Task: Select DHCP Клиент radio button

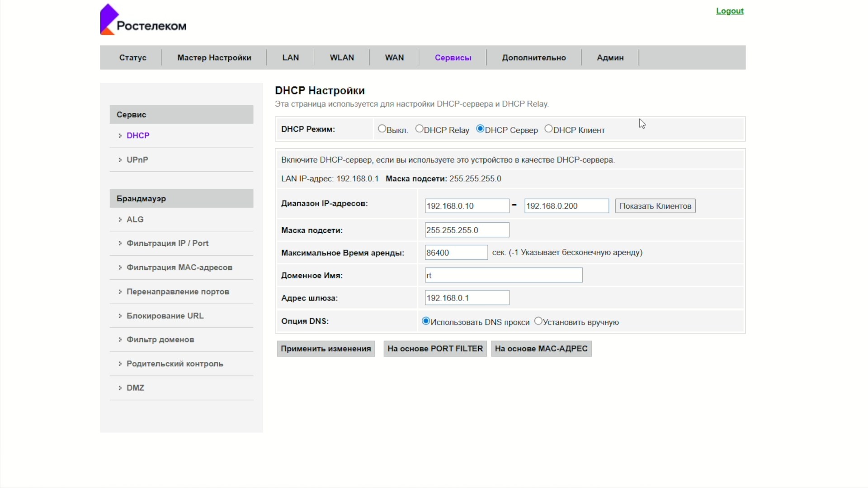Action: coord(548,129)
